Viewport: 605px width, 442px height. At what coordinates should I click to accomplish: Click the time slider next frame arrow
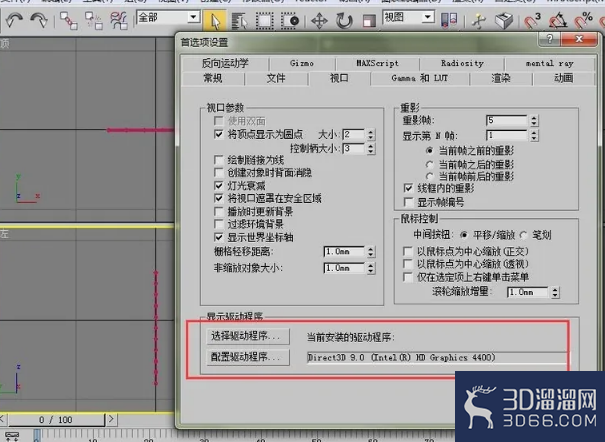click(111, 419)
